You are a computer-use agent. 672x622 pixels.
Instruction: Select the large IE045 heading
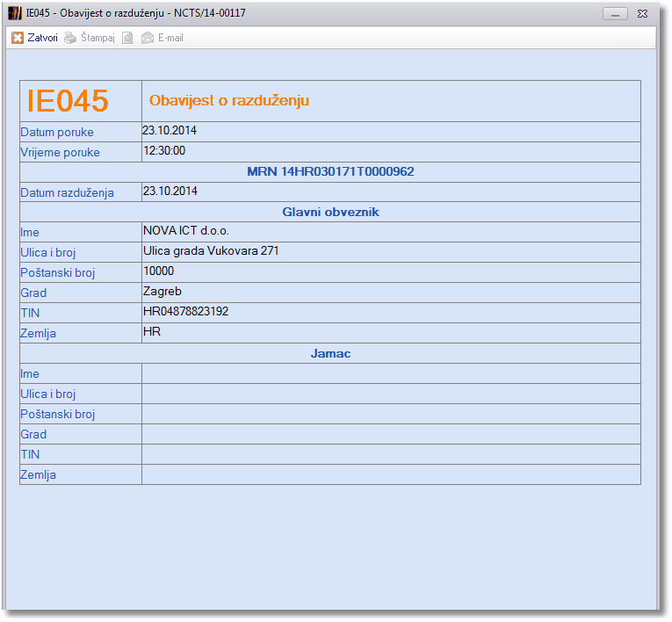click(68, 101)
